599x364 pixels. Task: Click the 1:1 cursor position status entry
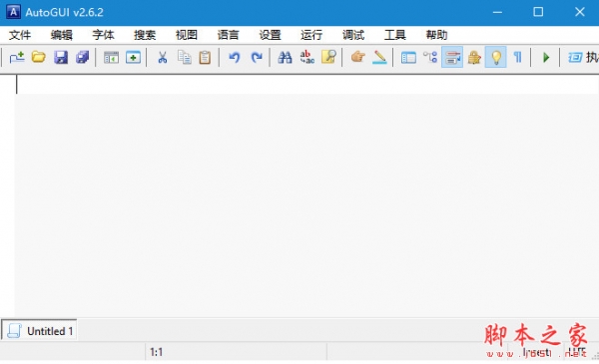(157, 352)
